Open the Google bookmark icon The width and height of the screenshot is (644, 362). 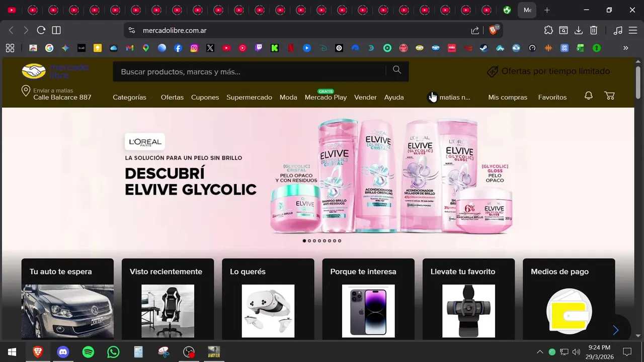(x=49, y=48)
